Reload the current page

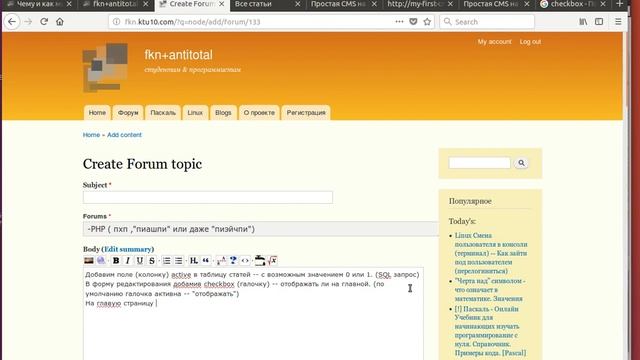(x=44, y=22)
